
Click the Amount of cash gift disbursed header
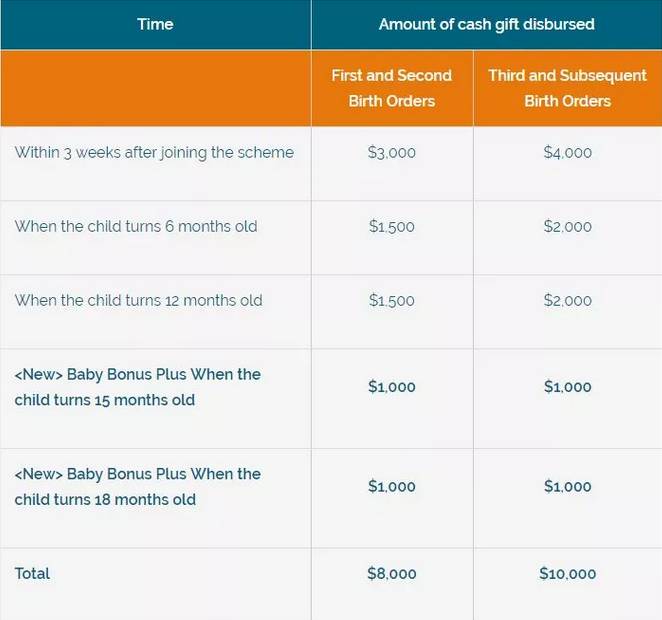tap(486, 24)
